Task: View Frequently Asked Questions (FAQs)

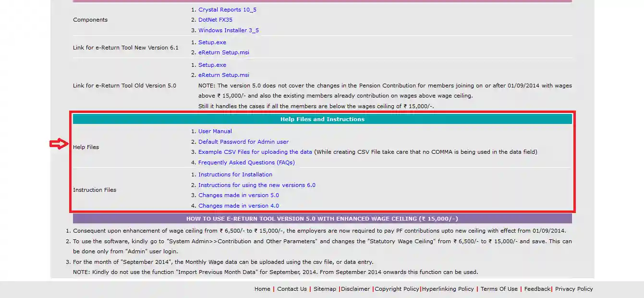Action: 246,162
